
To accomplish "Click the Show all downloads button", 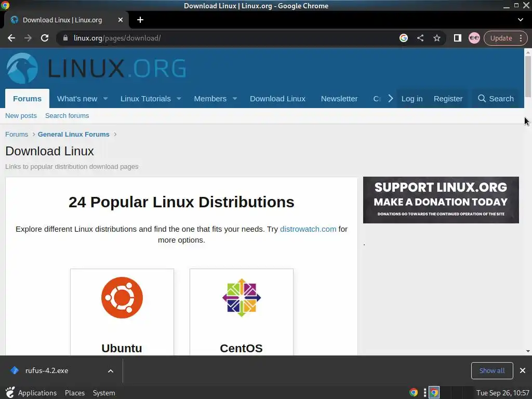I will click(x=492, y=370).
